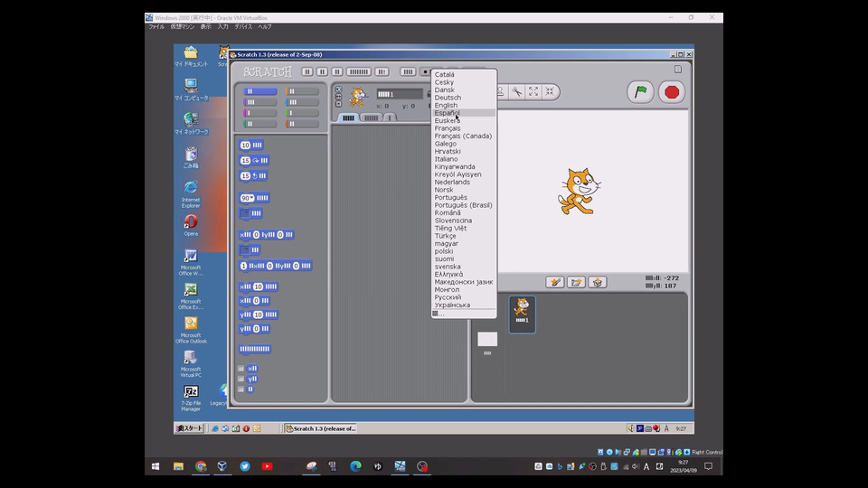Choose Türkçe in the language menu
This screenshot has width=868, height=488.
(463, 236)
